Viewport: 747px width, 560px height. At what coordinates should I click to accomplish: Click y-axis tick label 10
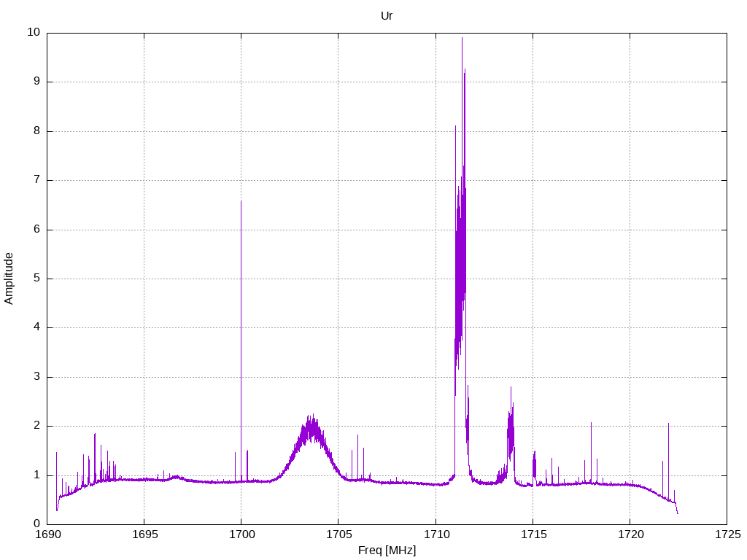(x=34, y=32)
